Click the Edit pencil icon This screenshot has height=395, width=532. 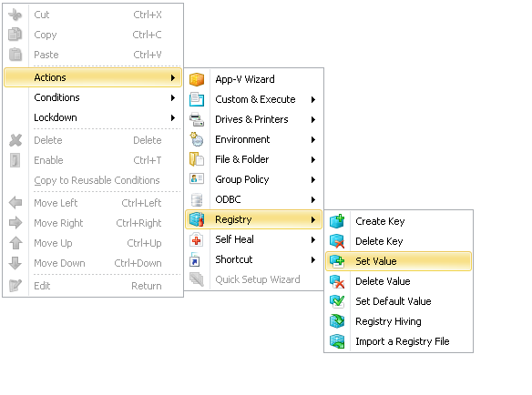[15, 286]
